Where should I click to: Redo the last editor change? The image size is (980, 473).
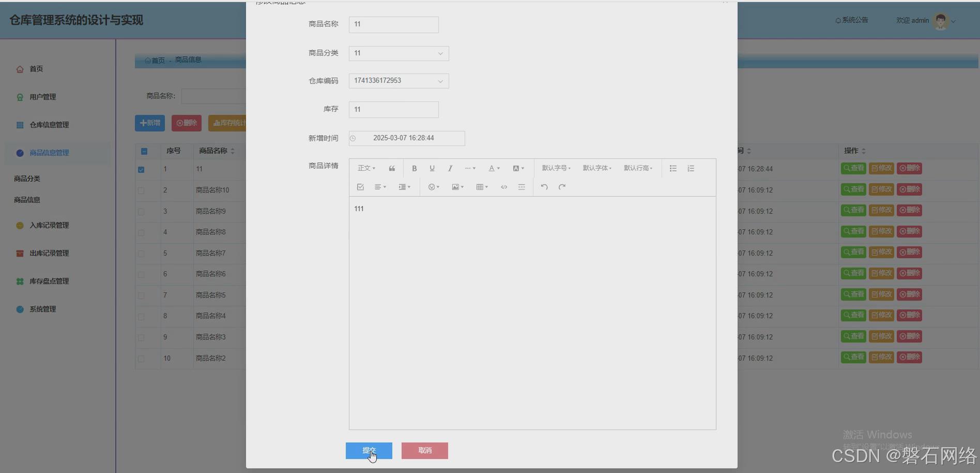click(562, 187)
